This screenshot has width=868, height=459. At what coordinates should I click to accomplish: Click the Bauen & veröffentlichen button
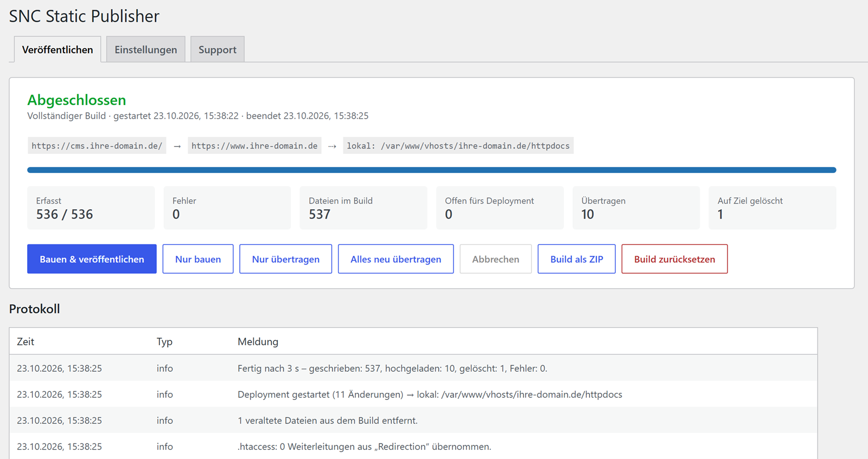pyautogui.click(x=92, y=259)
